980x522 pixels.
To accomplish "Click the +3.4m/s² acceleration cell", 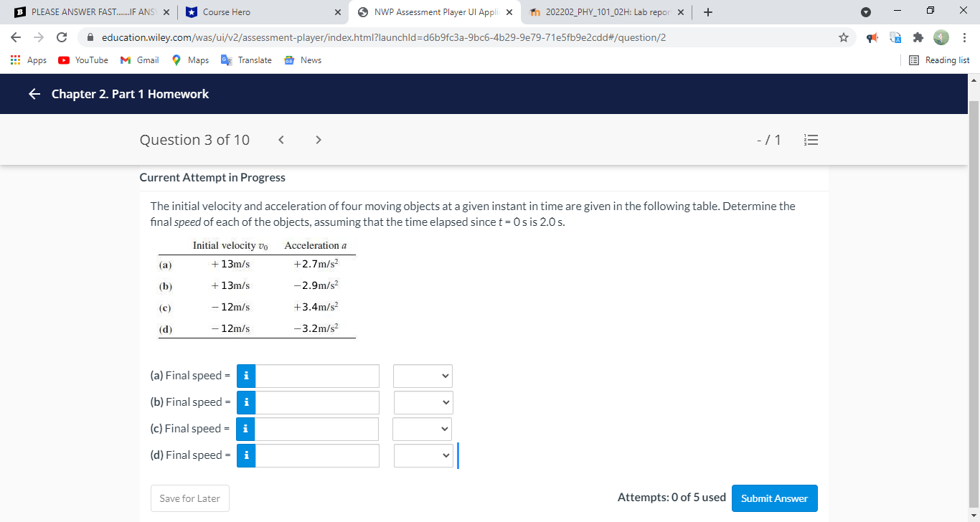I will point(316,307).
